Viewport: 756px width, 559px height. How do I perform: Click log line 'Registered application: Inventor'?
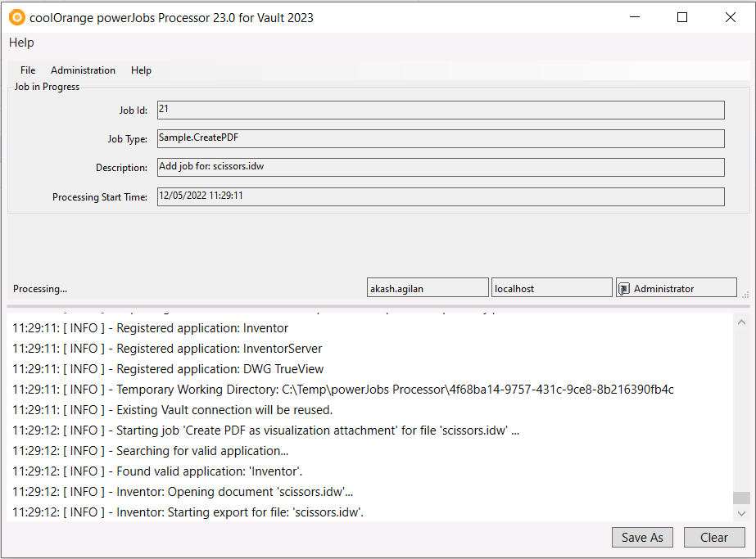[150, 328]
